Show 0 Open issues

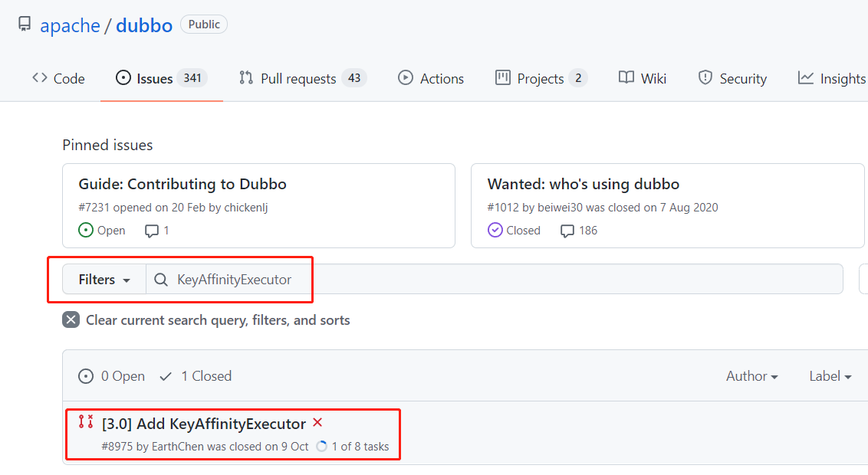coord(111,376)
